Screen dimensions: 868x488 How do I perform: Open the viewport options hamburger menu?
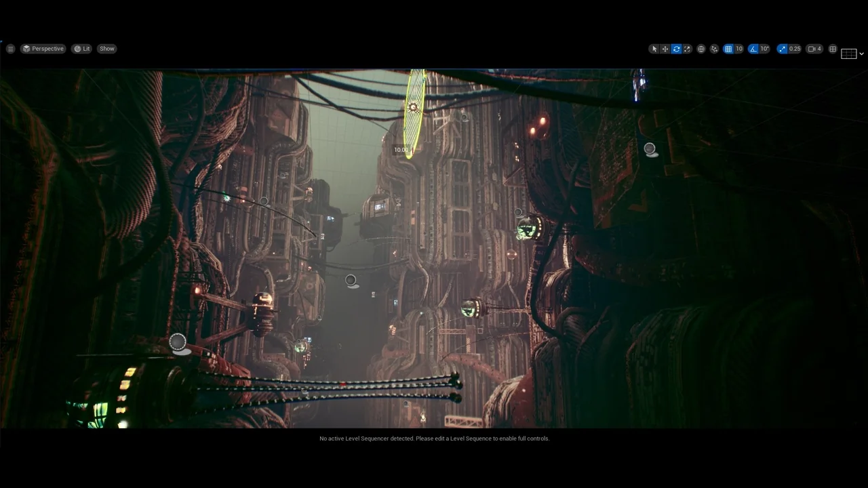10,48
